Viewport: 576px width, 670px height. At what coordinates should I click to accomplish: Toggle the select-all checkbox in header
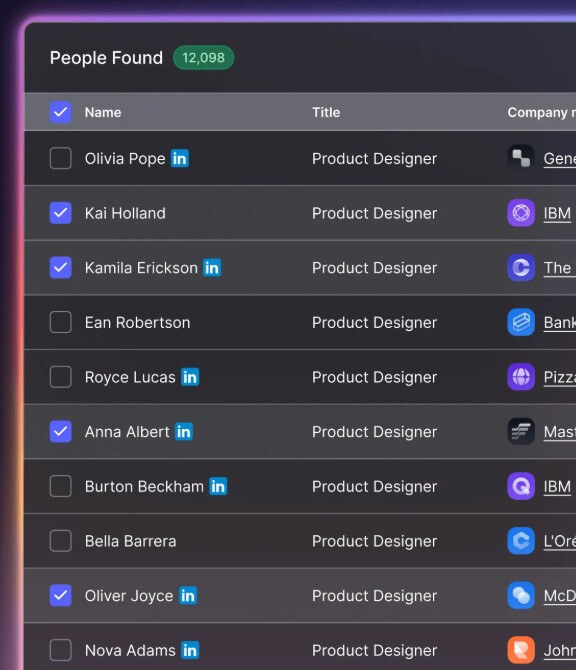tap(61, 112)
